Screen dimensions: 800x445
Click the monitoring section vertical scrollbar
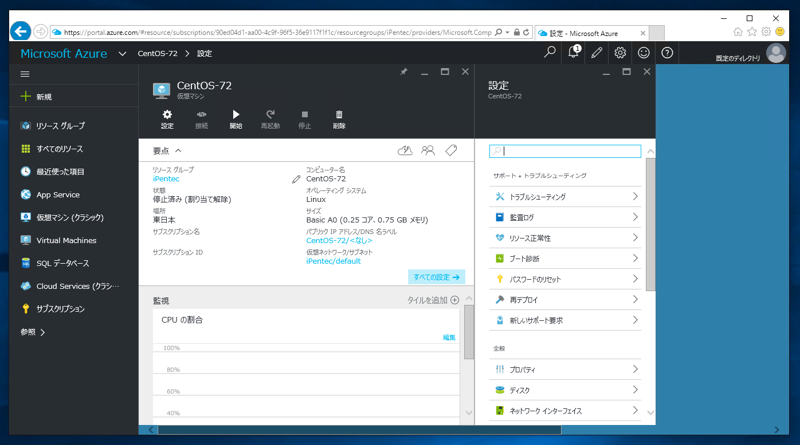468,332
